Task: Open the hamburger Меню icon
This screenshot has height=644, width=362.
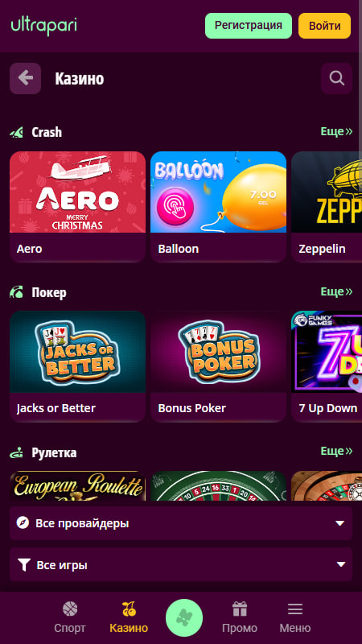Action: [295, 609]
